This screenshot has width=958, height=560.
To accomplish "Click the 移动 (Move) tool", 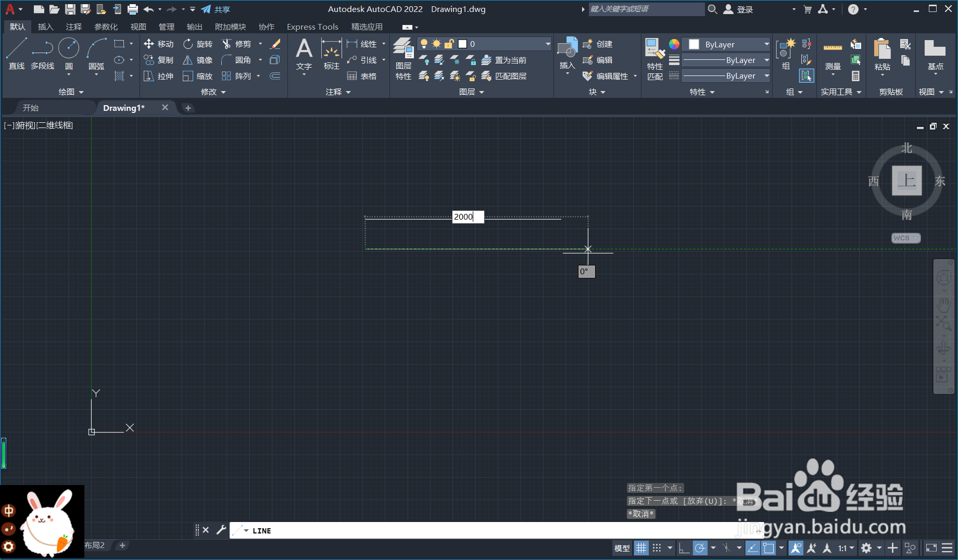I will (159, 44).
